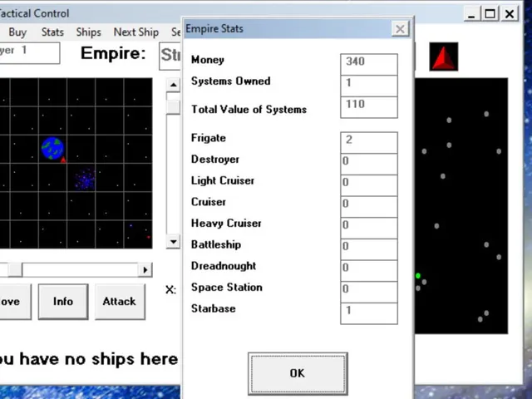
Task: Click the horizontal scrollbar thumb under the map
Action: [15, 270]
